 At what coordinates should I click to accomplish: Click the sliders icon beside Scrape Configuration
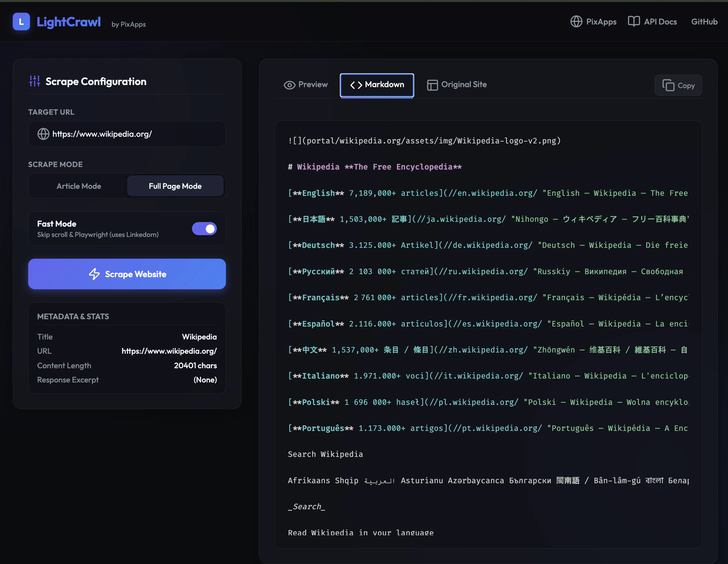34,81
